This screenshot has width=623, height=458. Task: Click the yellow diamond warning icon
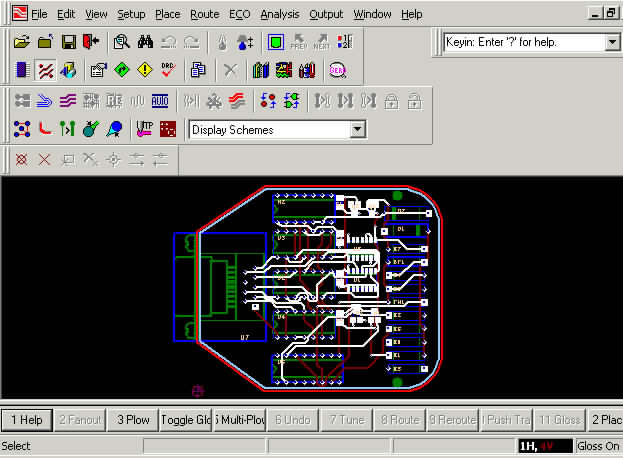pos(144,71)
